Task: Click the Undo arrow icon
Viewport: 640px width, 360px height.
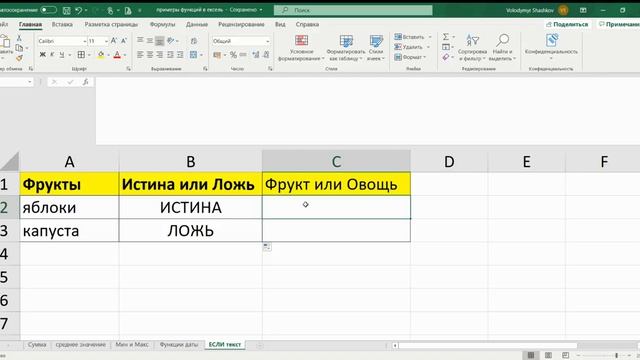Action: click(79, 10)
